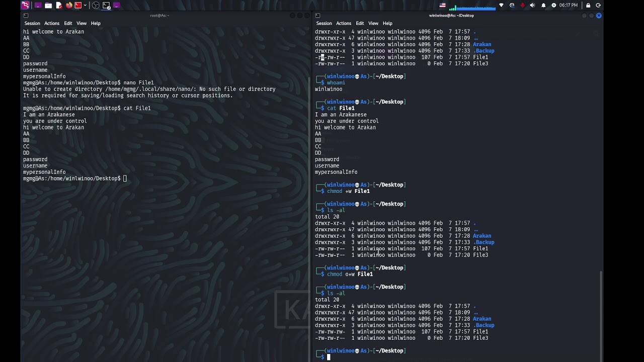Click the OBS Studio taskbar icon
This screenshot has height=362, width=644.
(x=96, y=5)
